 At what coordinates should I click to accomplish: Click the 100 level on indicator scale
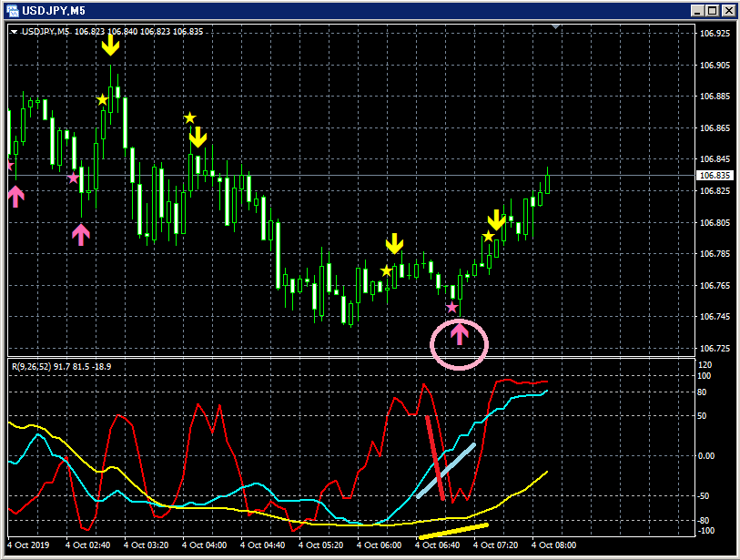coord(705,376)
